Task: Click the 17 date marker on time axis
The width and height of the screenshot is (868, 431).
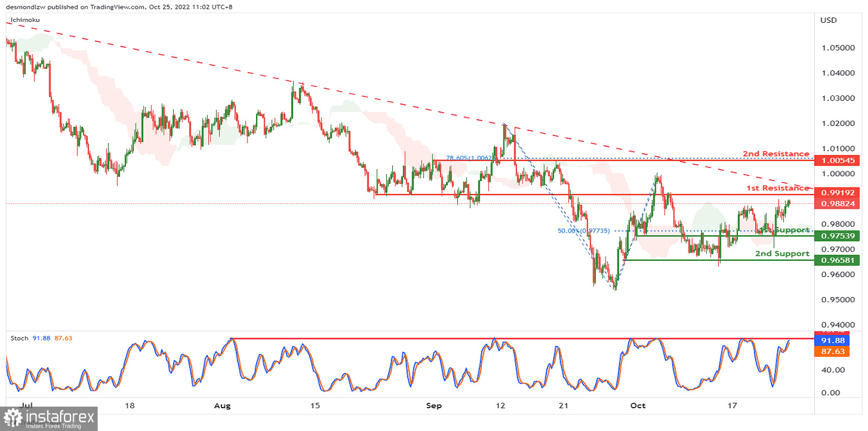Action: coord(733,406)
